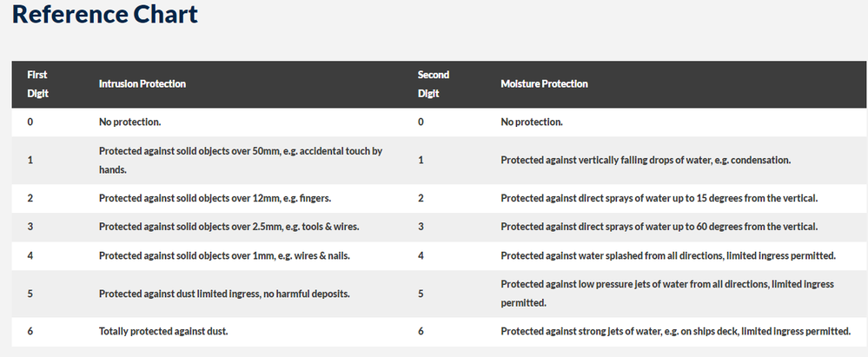Select the Moisture Protection column header

544,84
